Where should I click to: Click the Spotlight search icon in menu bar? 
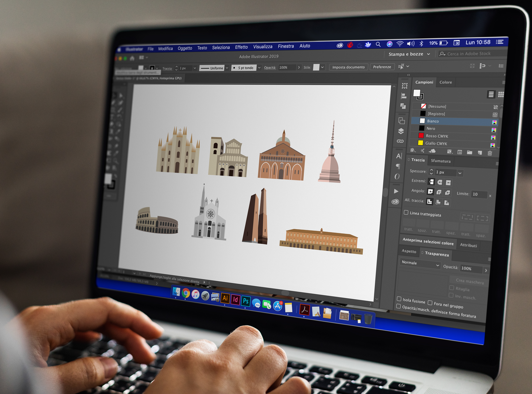pyautogui.click(x=378, y=44)
